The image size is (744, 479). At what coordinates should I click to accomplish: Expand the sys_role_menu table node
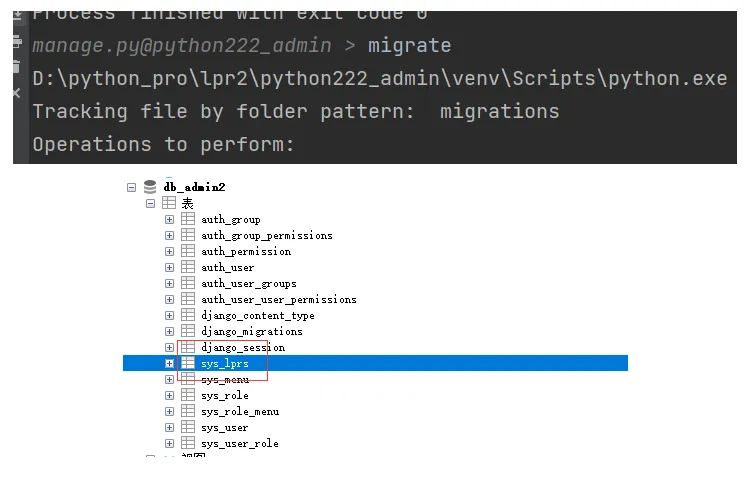click(170, 411)
